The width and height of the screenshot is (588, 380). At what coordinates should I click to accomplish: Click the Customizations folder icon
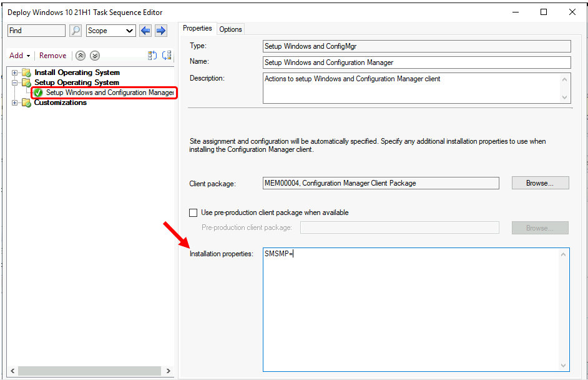pyautogui.click(x=26, y=102)
